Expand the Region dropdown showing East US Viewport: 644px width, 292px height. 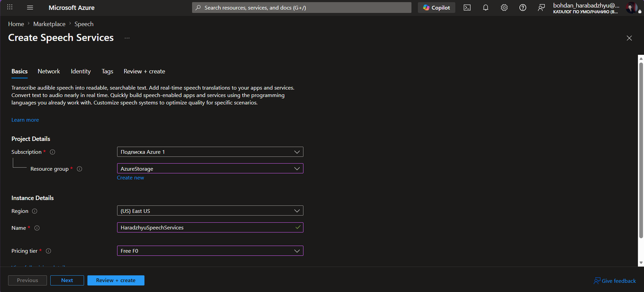210,211
